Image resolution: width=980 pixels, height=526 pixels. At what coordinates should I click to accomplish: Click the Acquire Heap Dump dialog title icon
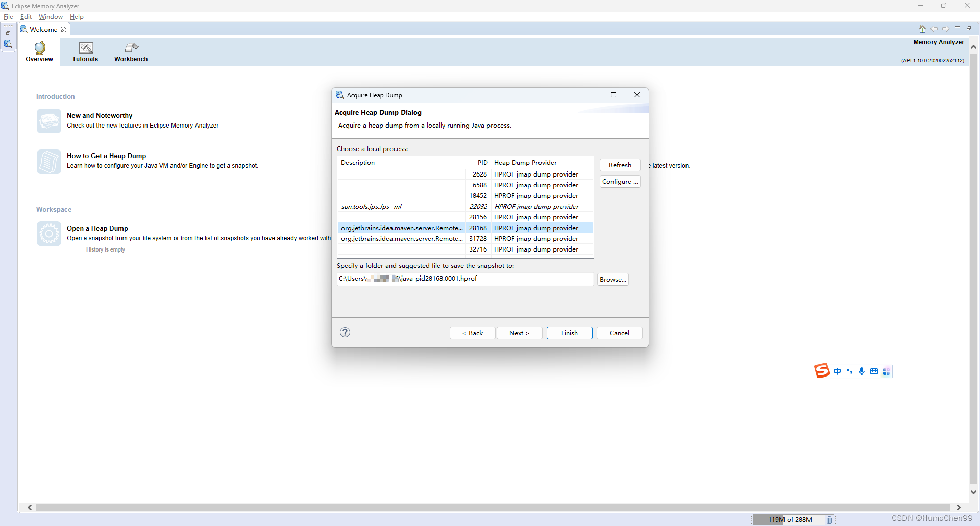pos(340,95)
